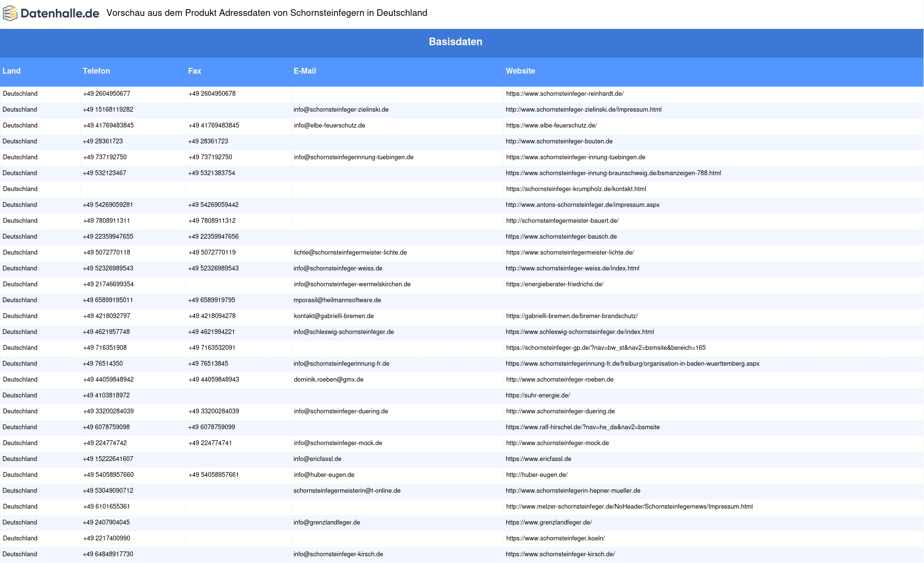924x563 pixels.
Task: Open the schornsteinfeger-weiss.de index link
Action: pos(573,269)
